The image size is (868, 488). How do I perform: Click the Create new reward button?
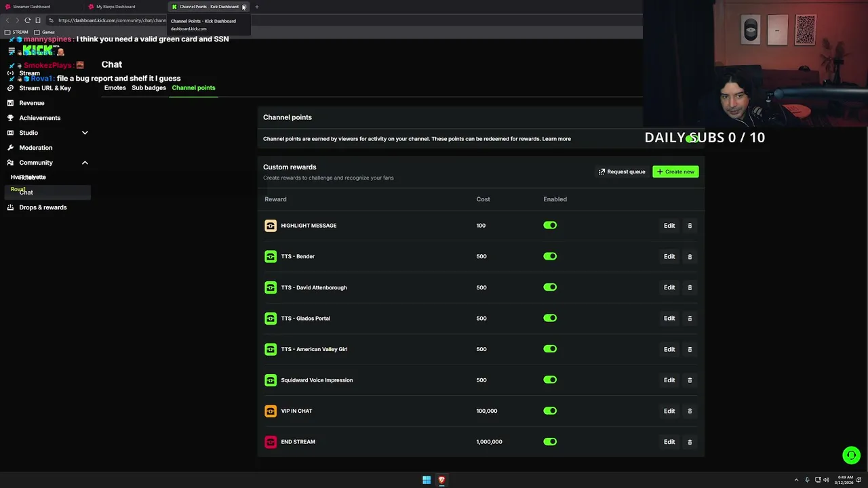pos(675,171)
